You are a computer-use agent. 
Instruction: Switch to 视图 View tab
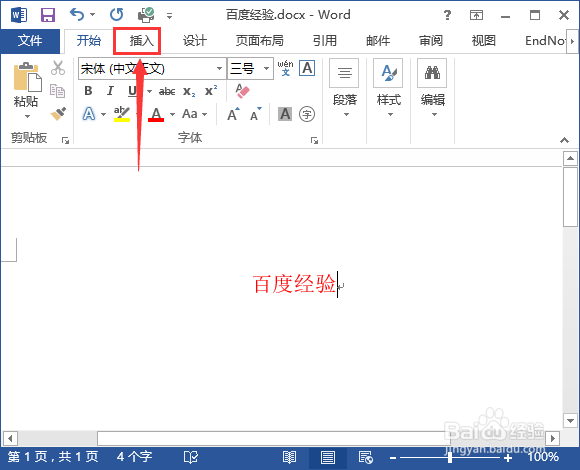483,40
